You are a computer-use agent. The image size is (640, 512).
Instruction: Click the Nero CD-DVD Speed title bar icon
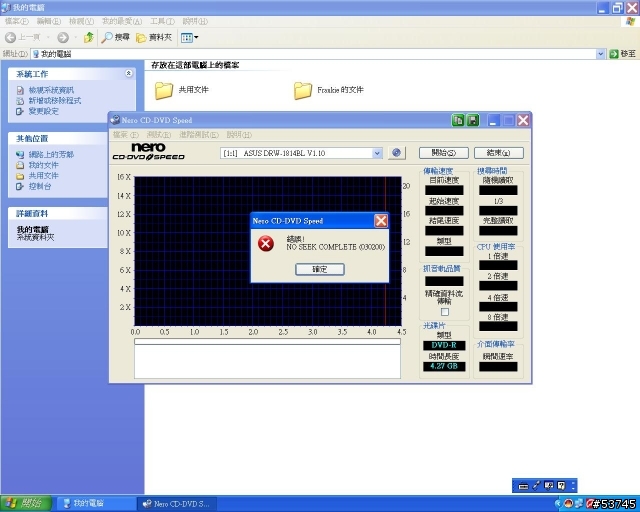point(116,120)
